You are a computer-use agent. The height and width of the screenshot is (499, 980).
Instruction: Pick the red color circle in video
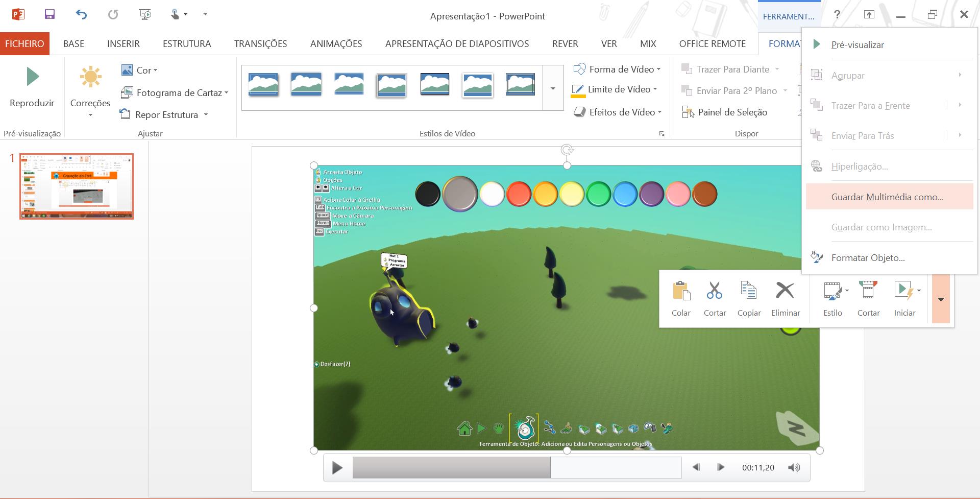(519, 194)
